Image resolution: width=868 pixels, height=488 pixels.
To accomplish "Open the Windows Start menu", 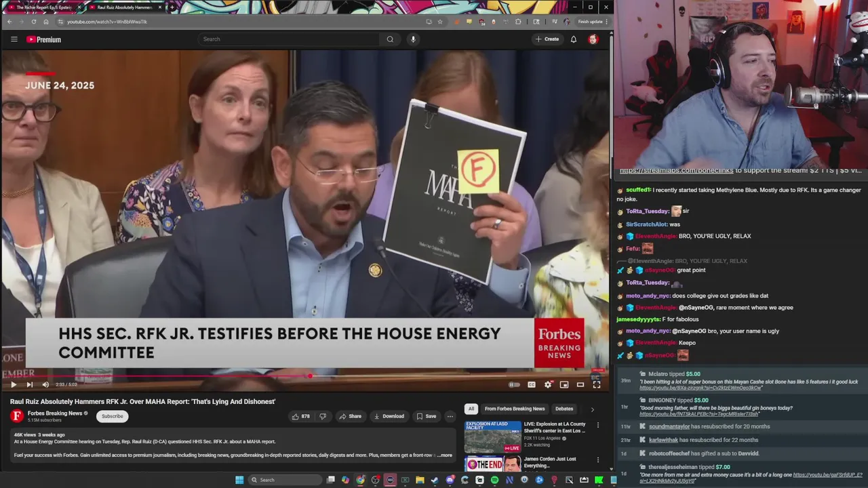I will pyautogui.click(x=239, y=480).
